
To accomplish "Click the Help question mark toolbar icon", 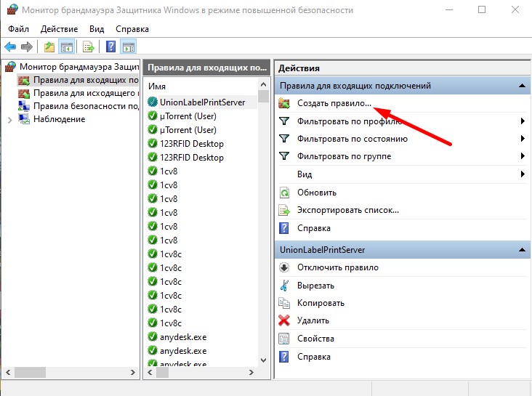I will tap(111, 47).
